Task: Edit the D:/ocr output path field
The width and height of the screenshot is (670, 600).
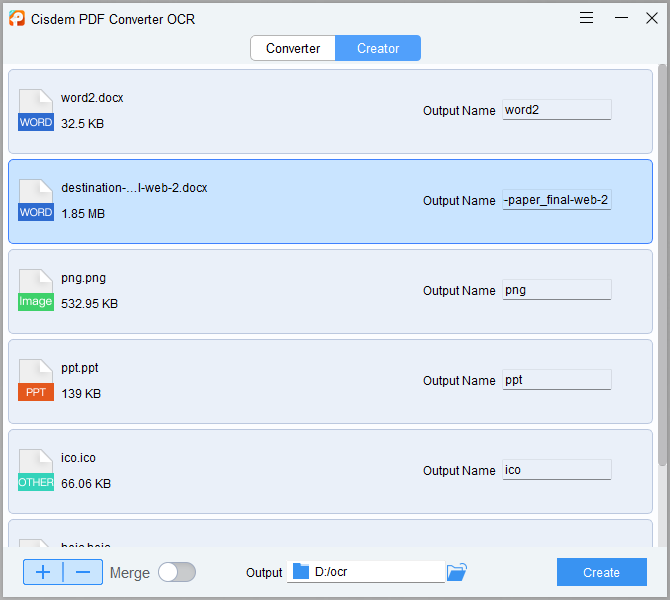Action: (x=366, y=572)
